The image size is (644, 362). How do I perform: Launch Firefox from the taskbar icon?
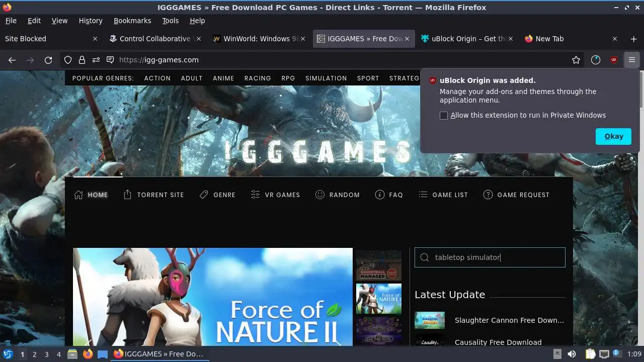88,354
